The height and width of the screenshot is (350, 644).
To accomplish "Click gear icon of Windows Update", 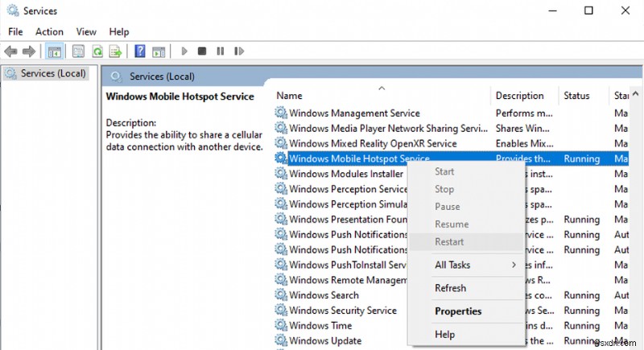I will click(x=281, y=340).
